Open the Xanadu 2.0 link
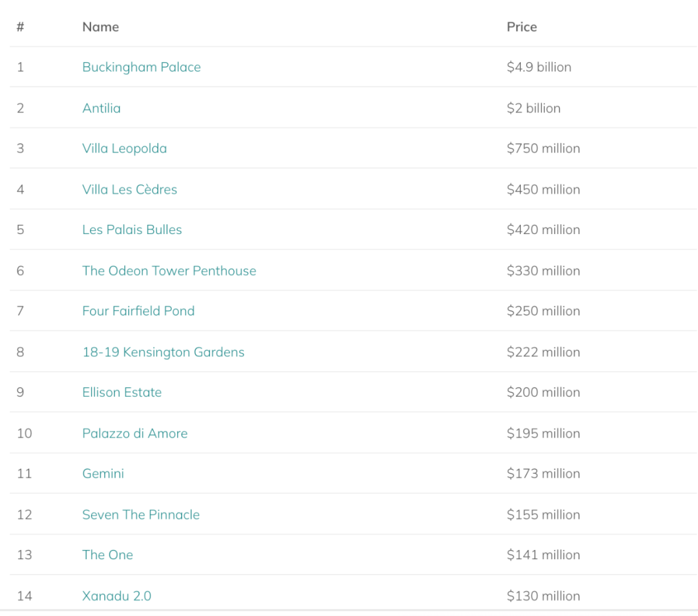The height and width of the screenshot is (616, 698). (x=116, y=596)
